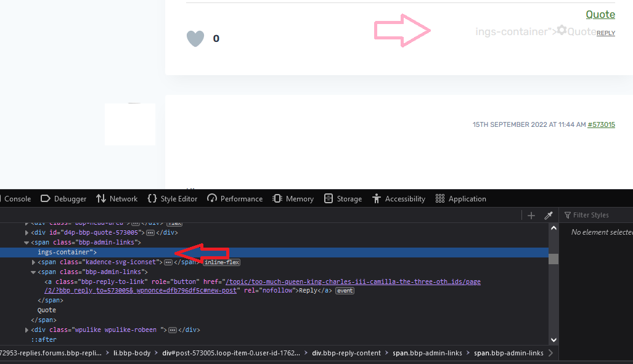Open the Debugger panel
633x364 pixels.
[x=63, y=199]
